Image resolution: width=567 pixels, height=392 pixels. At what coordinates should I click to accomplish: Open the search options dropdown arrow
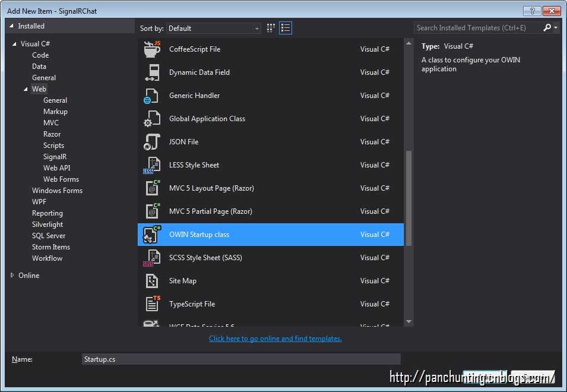coord(556,28)
